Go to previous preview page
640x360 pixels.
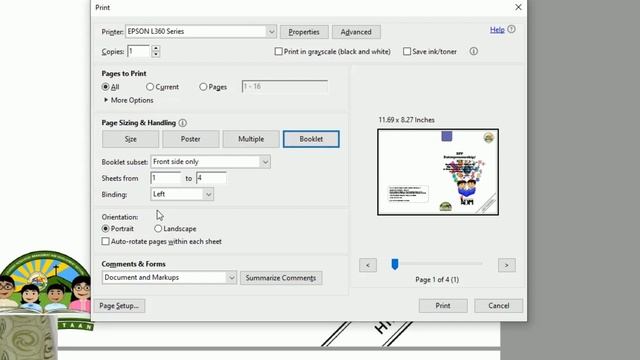click(368, 265)
